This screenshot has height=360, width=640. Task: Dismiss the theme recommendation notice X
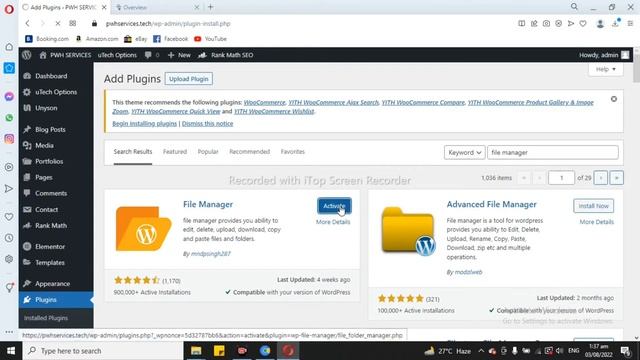613,99
